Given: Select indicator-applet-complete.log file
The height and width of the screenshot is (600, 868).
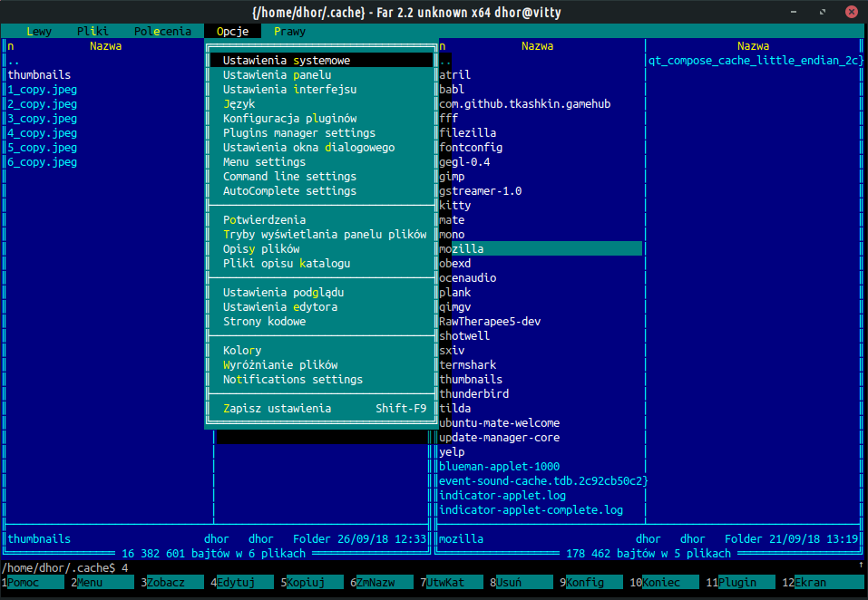Looking at the screenshot, I should [531, 510].
